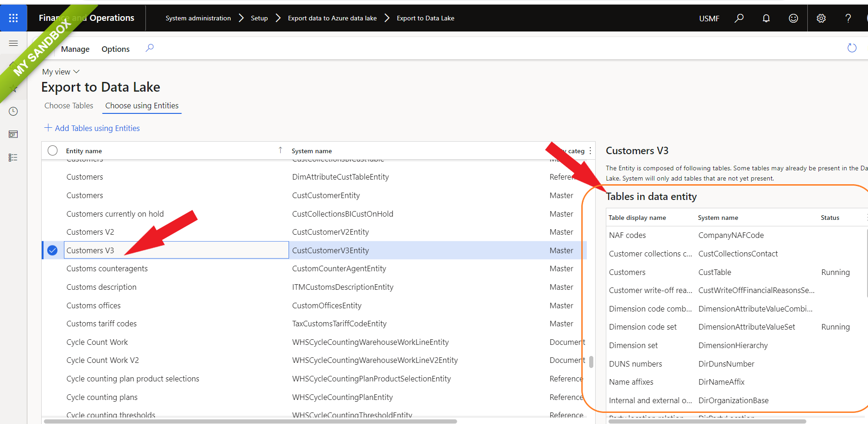Select the Cycle counting plans row
The image size is (868, 424).
314,397
